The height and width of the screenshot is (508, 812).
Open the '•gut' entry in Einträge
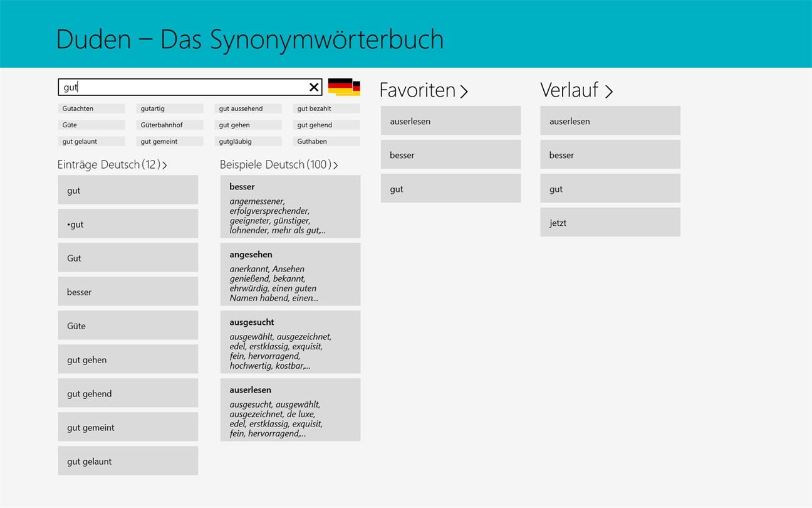pos(128,224)
